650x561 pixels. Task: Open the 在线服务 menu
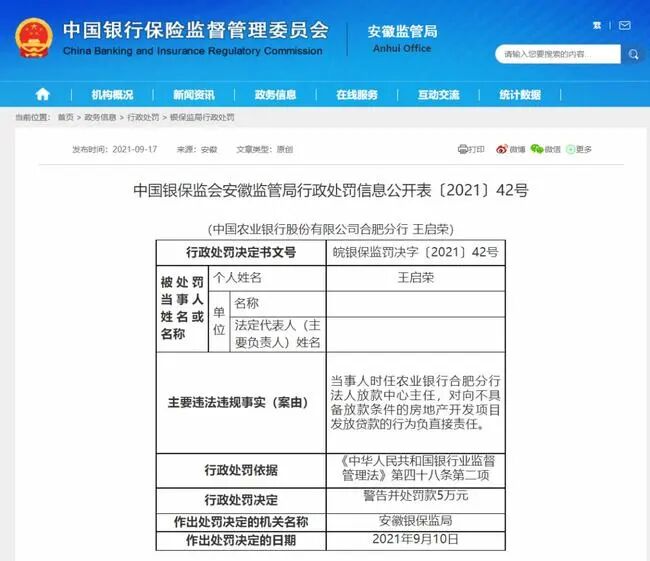[357, 95]
